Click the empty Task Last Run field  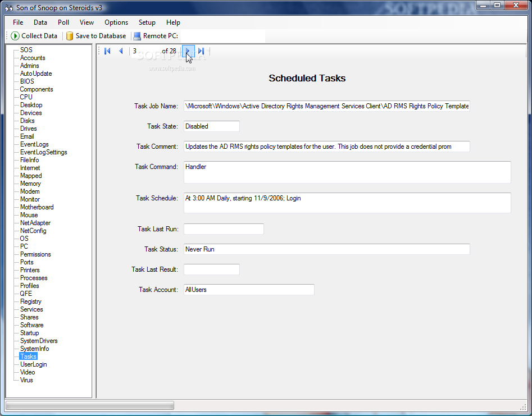pos(224,229)
